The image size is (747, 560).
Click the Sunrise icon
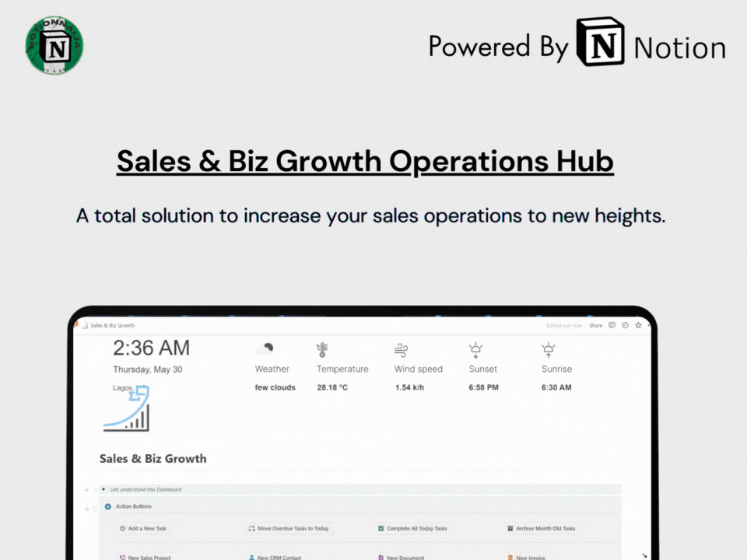tap(549, 350)
